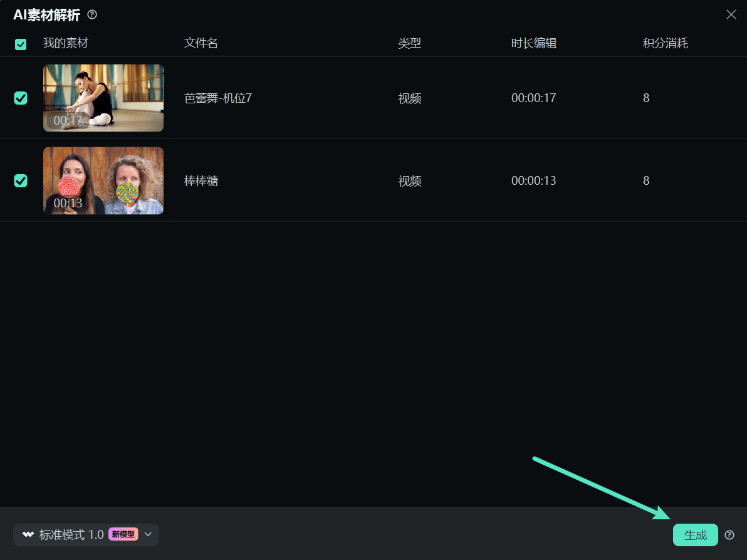The width and height of the screenshot is (747, 560).
Task: Click the 时长编辑 column header
Action: click(534, 43)
